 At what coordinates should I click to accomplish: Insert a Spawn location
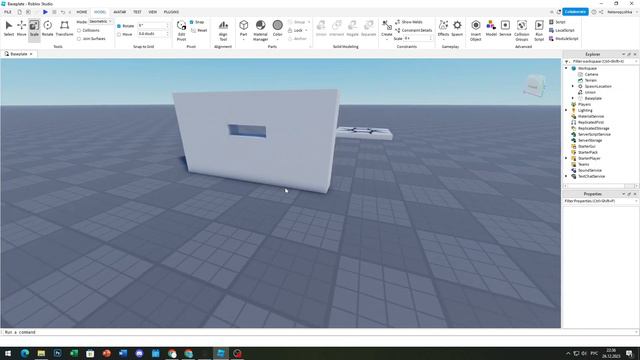457,28
